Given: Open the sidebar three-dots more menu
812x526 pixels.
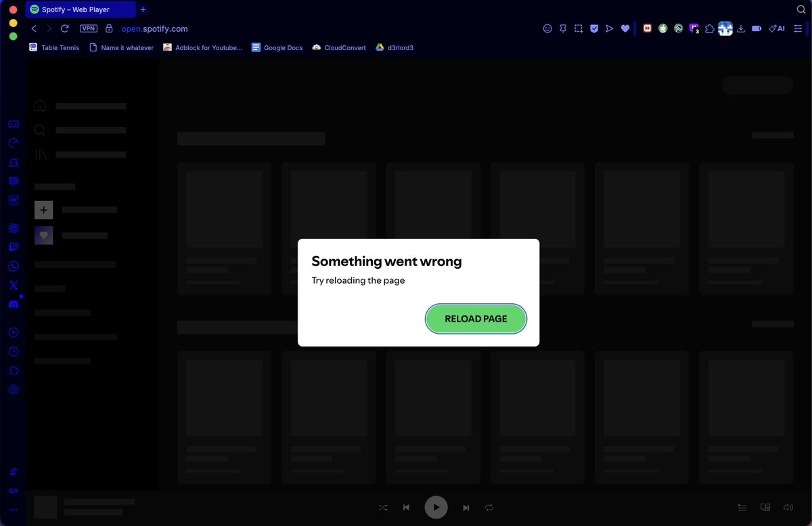Looking at the screenshot, I should click(x=13, y=510).
